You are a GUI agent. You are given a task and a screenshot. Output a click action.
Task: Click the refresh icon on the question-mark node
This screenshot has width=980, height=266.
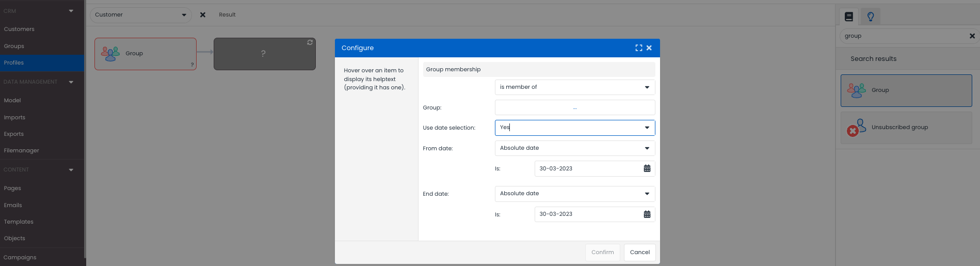click(x=310, y=42)
